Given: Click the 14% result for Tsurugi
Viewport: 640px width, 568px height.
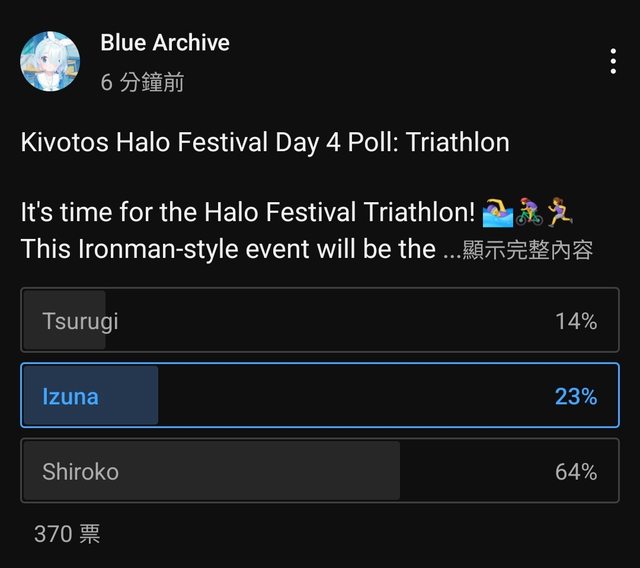Looking at the screenshot, I should 576,321.
